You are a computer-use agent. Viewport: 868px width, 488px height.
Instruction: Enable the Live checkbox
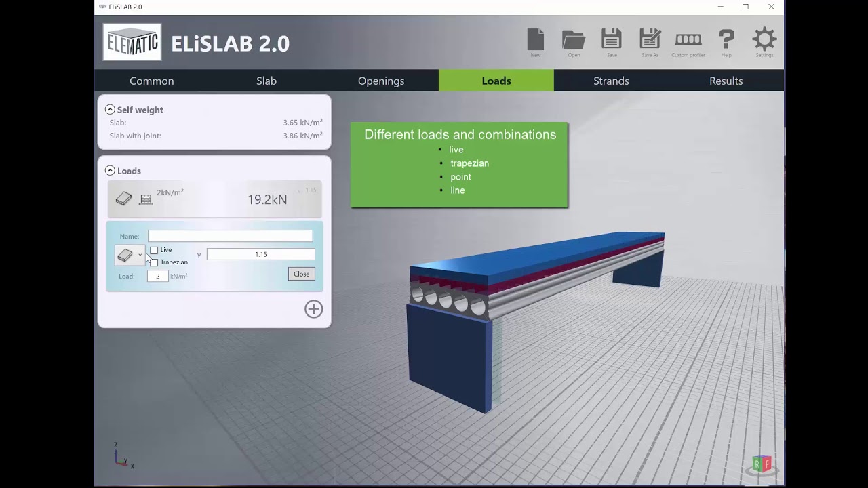click(x=154, y=250)
